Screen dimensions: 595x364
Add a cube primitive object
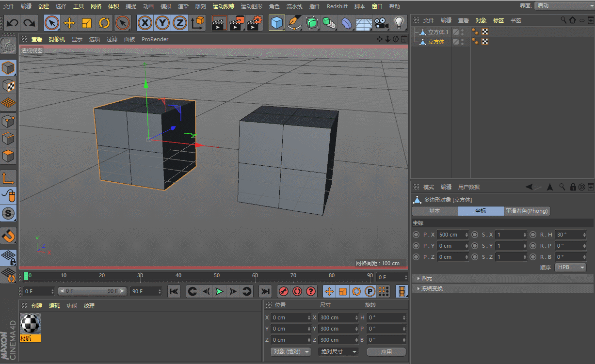coord(277,23)
